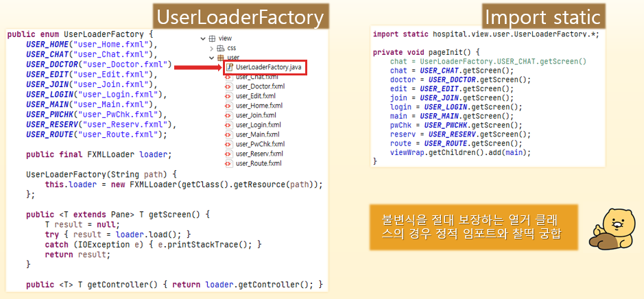Click the user_Route.fxml file icon

point(228,163)
